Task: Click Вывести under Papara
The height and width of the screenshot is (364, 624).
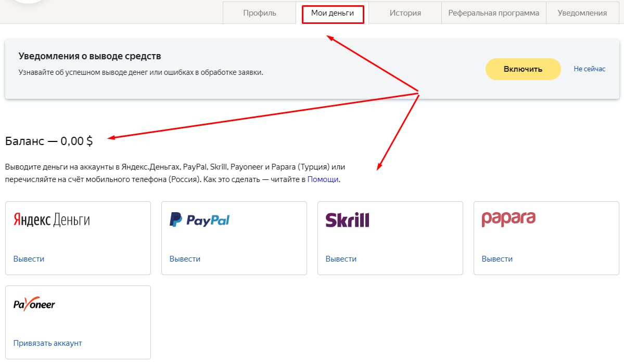Action: coord(497,259)
